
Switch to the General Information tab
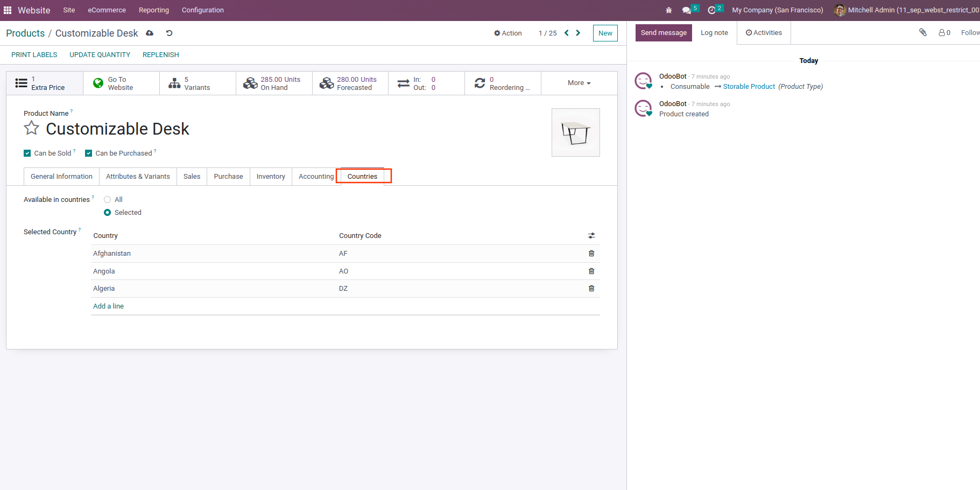[x=62, y=177]
